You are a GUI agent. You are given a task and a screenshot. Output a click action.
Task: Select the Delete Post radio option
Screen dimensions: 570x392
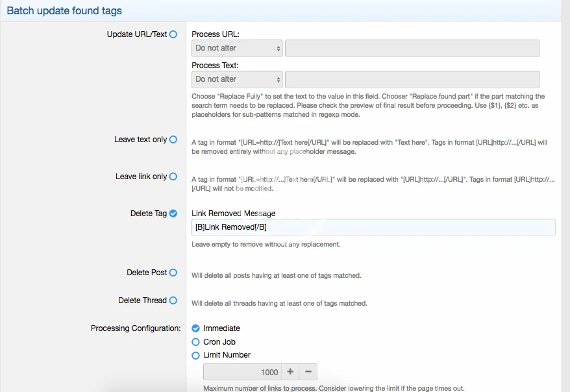[x=173, y=273]
